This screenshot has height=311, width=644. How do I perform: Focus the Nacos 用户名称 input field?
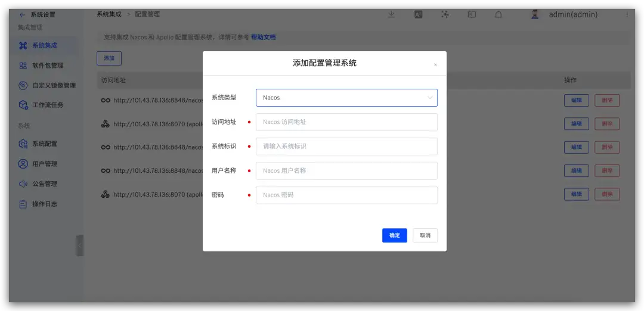pos(346,170)
